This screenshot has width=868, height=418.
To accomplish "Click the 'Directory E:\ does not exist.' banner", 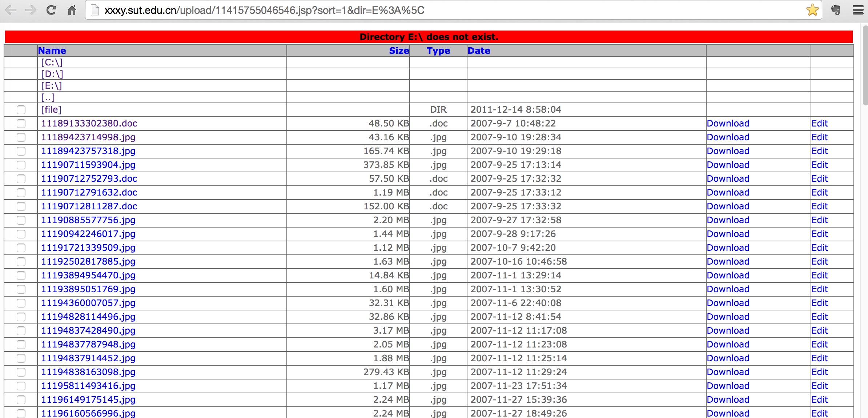I will (429, 37).
